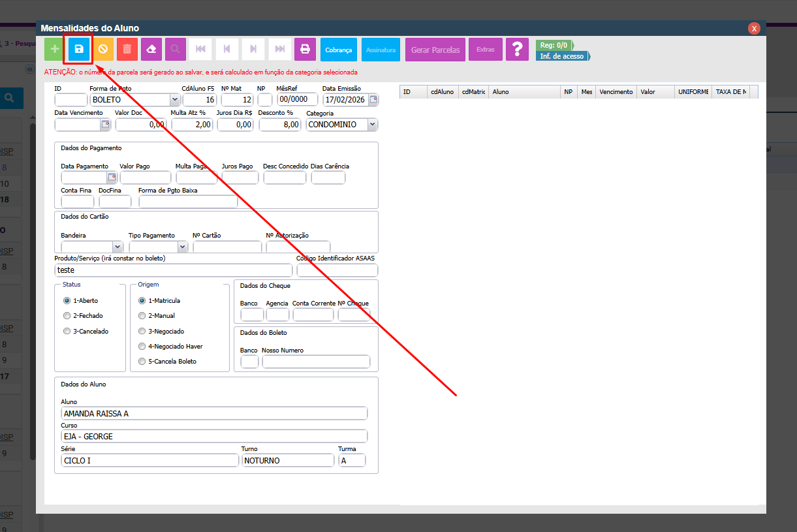Save the record with the floppy disk icon
This screenshot has width=797, height=532.
click(x=79, y=50)
